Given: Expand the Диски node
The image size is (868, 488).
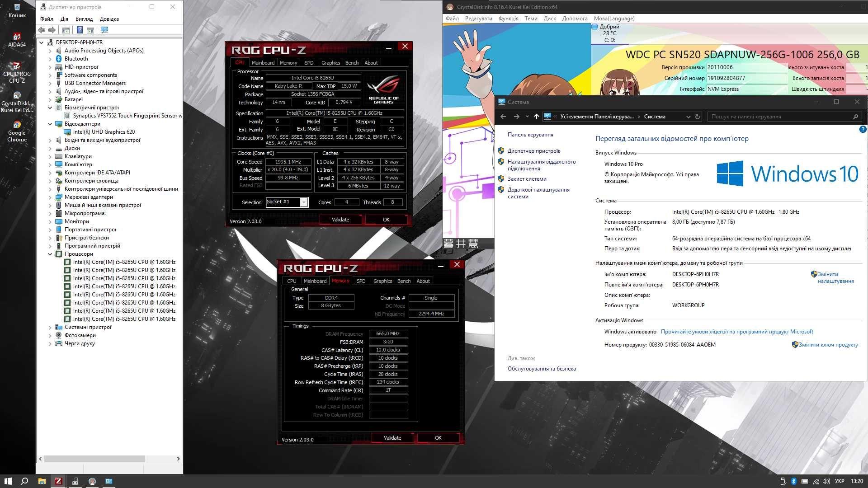Looking at the screenshot, I should [50, 148].
